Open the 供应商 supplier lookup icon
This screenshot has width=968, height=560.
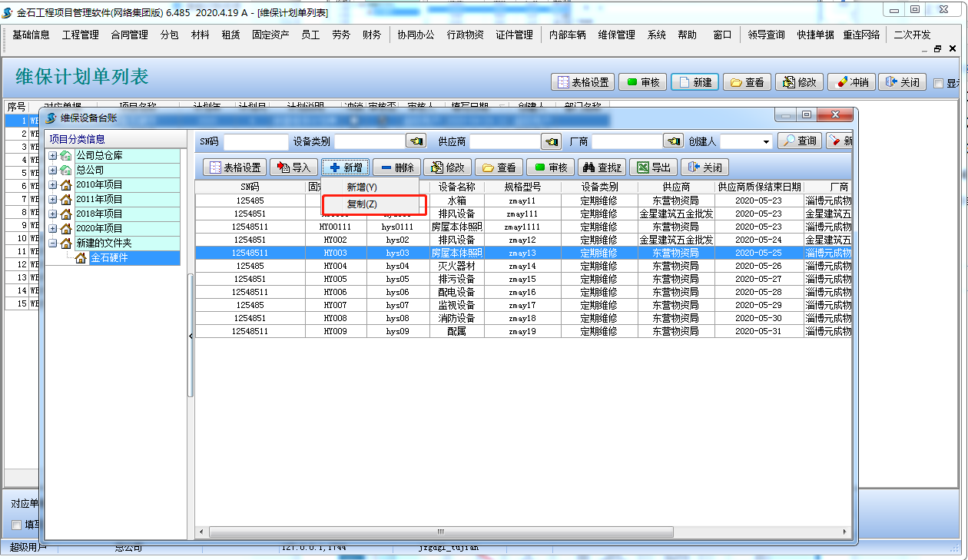coord(551,141)
